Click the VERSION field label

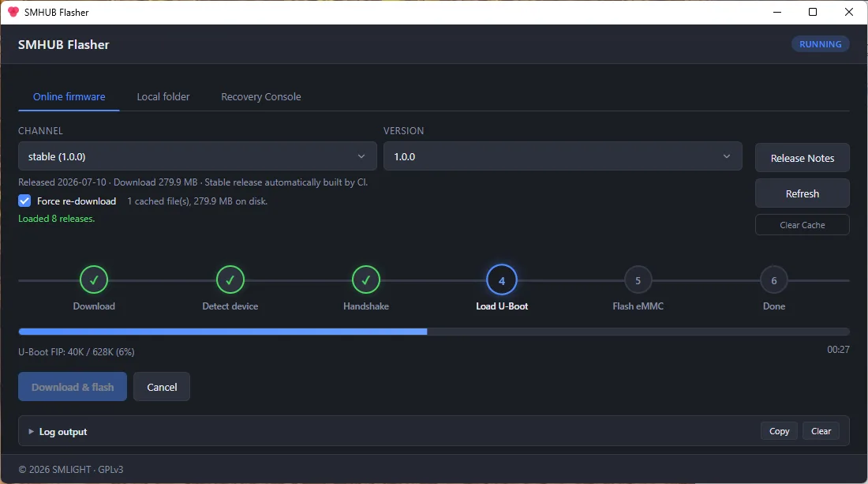point(403,131)
